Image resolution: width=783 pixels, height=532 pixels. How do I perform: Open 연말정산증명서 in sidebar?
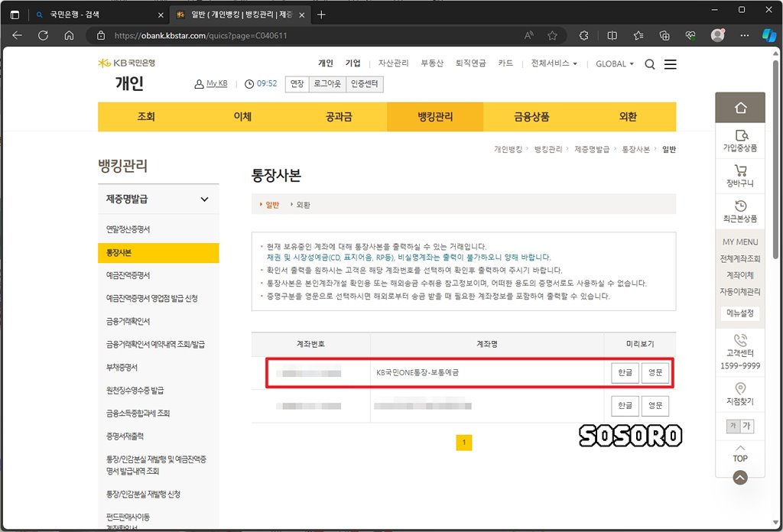coord(128,229)
